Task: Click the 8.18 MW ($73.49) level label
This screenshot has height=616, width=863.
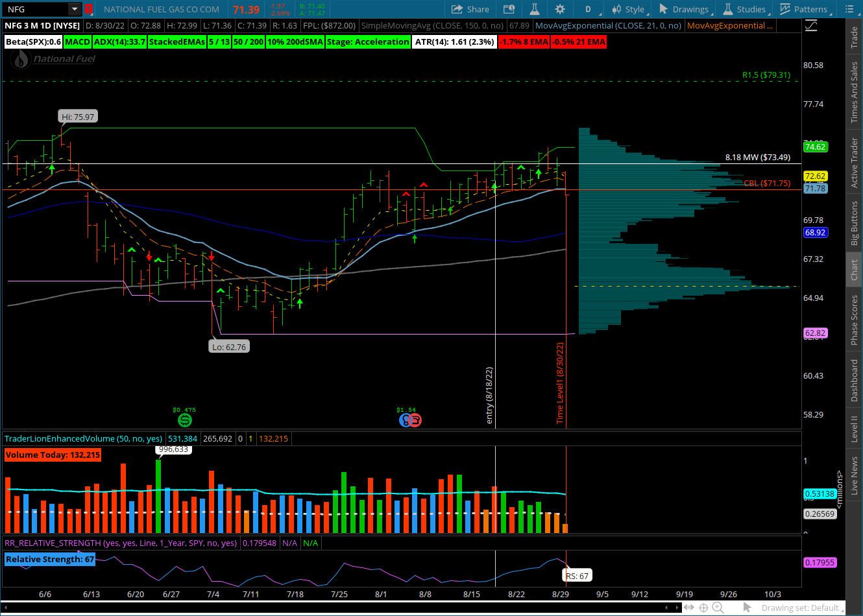Action: tap(758, 157)
